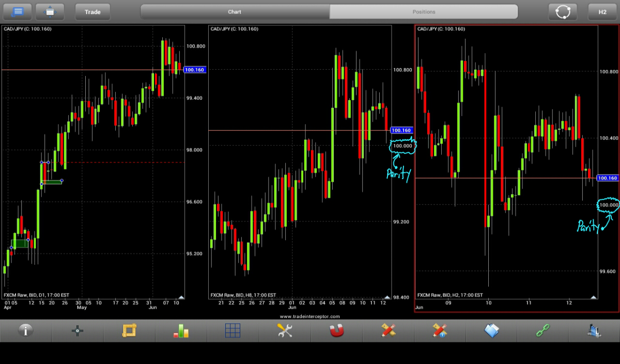Select the 100.160 price tag on H8 chart
620x364 pixels.
[401, 131]
